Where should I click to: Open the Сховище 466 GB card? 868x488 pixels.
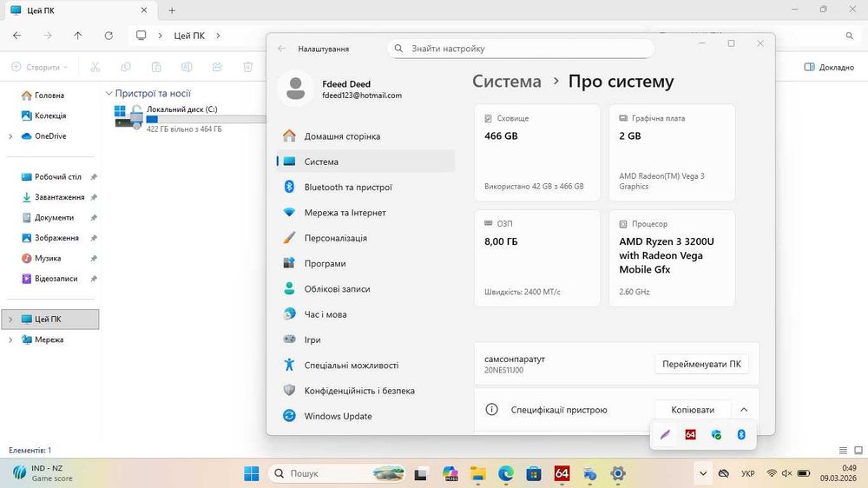click(x=537, y=152)
